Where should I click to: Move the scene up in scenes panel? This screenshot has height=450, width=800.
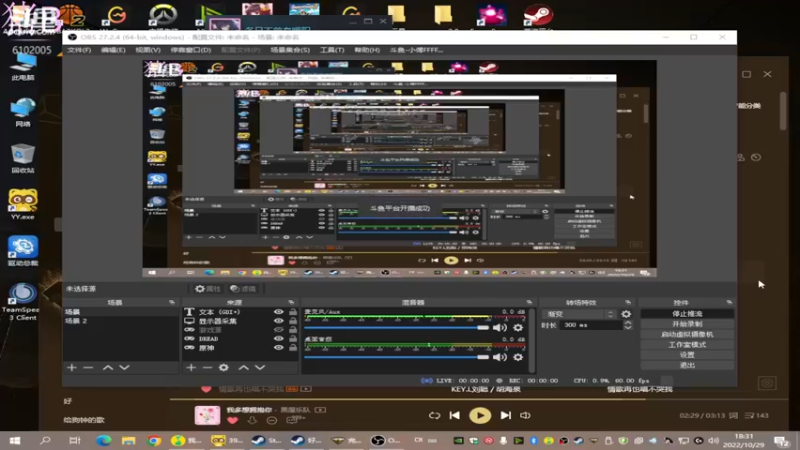point(108,367)
